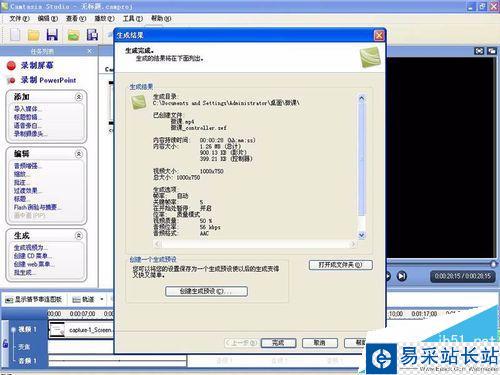500x375 pixels.
Task: Click the capture-1_Screen clip thumbnail
Action: pos(57,330)
